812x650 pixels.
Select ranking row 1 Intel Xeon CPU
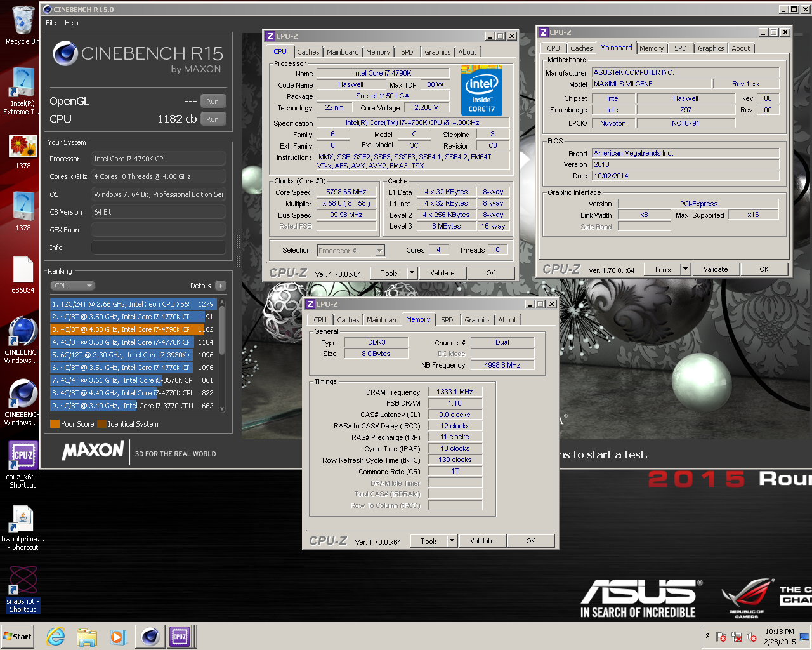pos(133,304)
